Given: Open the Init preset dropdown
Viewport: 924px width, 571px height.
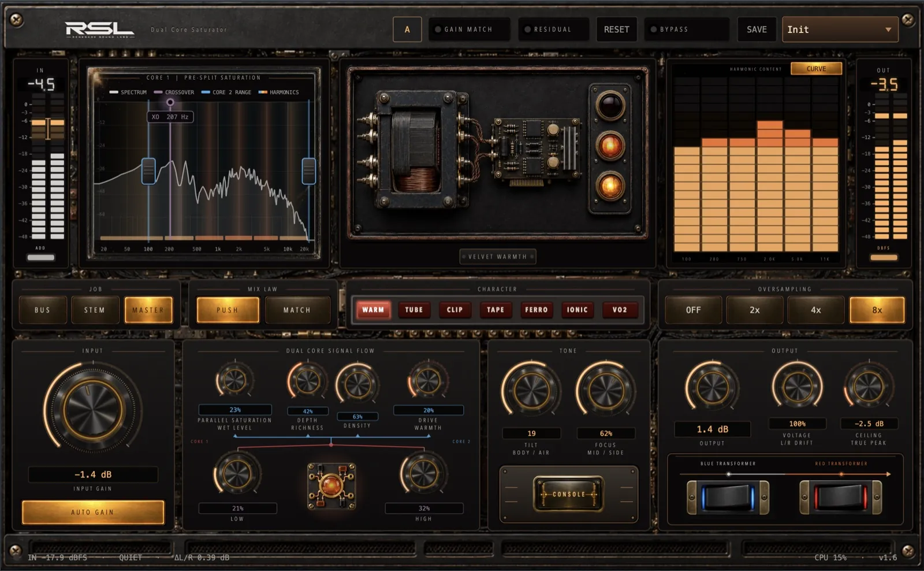Looking at the screenshot, I should tap(840, 29).
